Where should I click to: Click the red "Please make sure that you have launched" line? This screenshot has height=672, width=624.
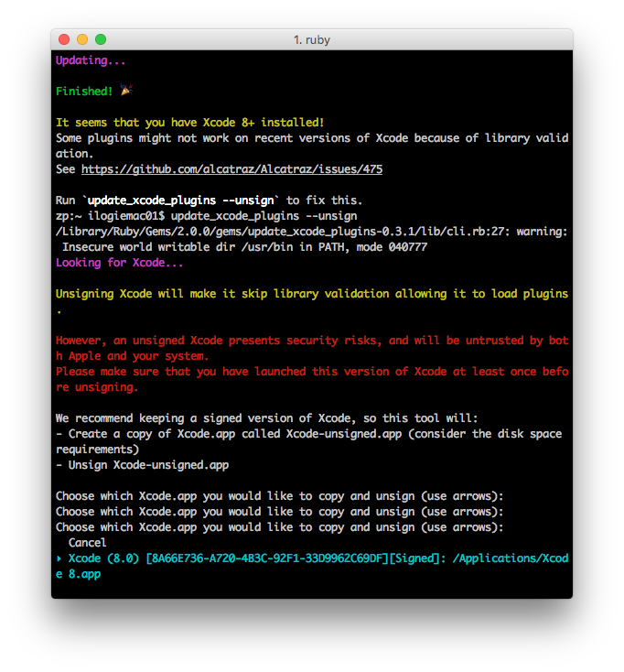pyautogui.click(x=312, y=372)
